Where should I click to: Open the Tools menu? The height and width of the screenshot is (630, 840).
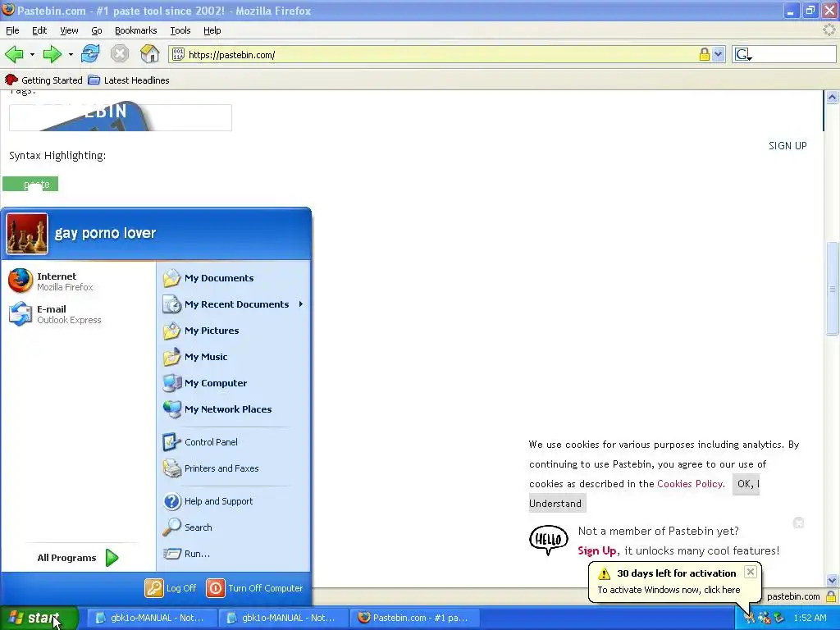tap(180, 30)
